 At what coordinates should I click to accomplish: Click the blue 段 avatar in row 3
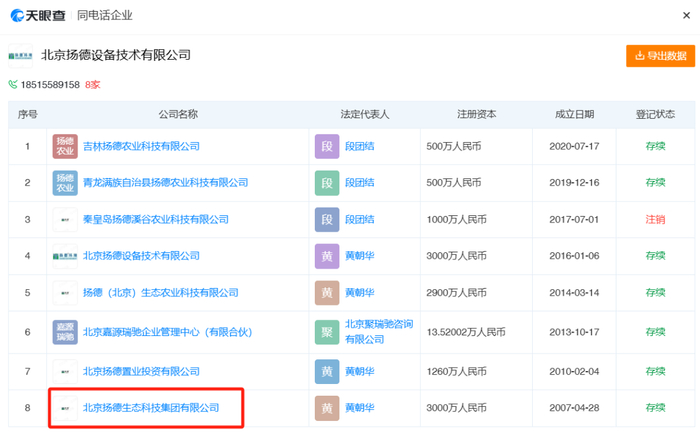(327, 220)
